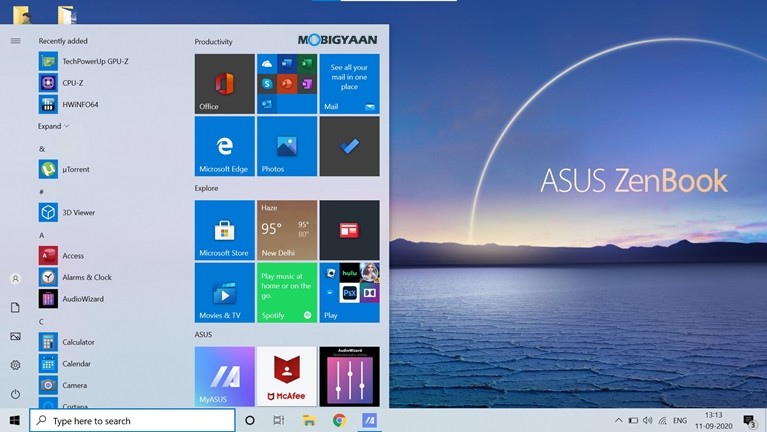Click the hamburger menu in Start

pyautogui.click(x=15, y=41)
